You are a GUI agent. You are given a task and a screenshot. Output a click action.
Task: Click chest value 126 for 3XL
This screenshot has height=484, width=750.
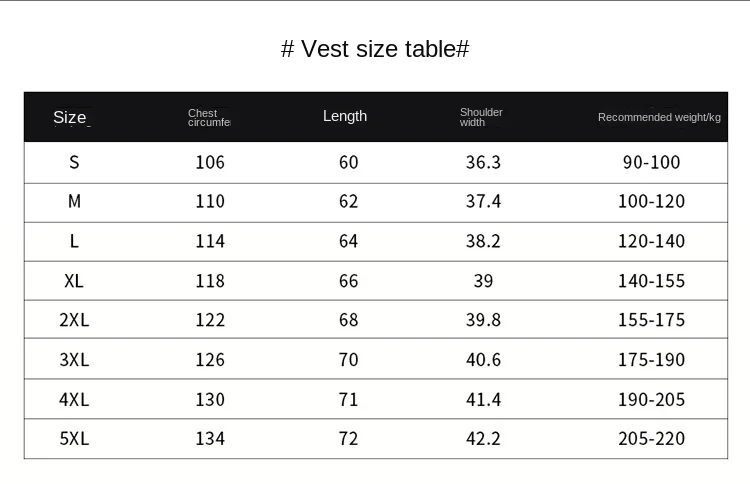point(210,360)
